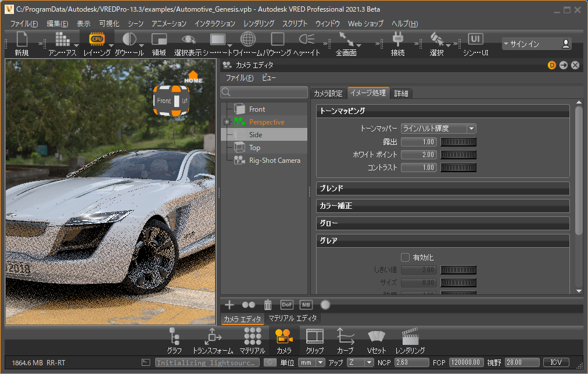The image size is (588, 374).
Task: Adjust the 露出 exposure slider
Action: point(458,142)
